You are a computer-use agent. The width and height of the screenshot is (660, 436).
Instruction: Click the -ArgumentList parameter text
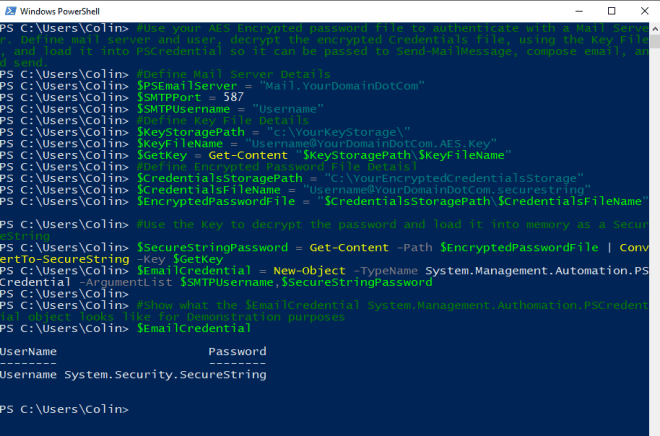click(126, 282)
